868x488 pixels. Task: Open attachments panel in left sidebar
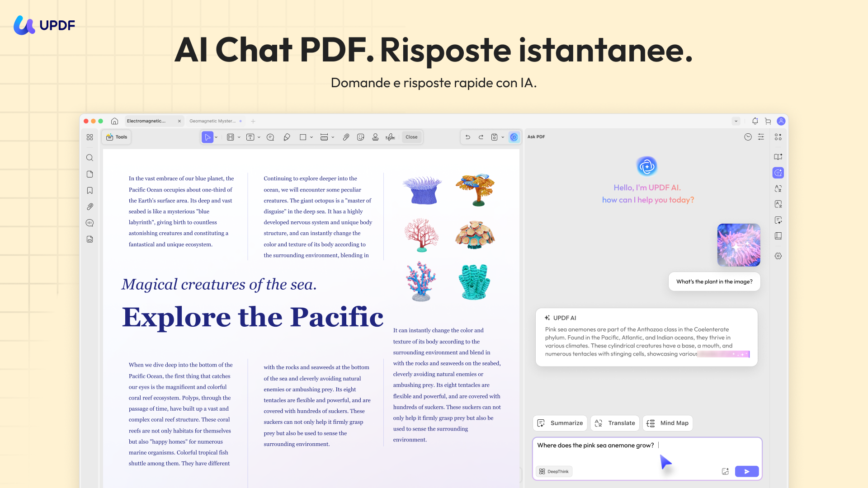click(x=90, y=206)
